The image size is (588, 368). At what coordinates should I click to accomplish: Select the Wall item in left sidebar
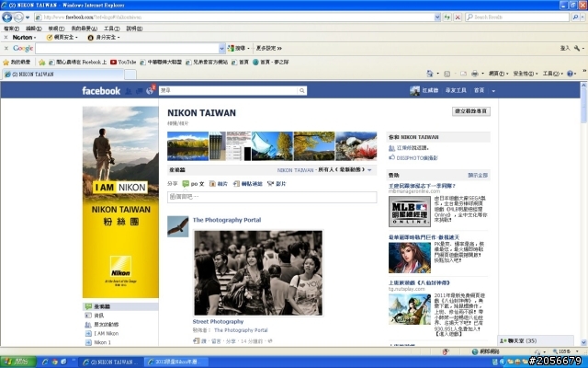pyautogui.click(x=120, y=306)
